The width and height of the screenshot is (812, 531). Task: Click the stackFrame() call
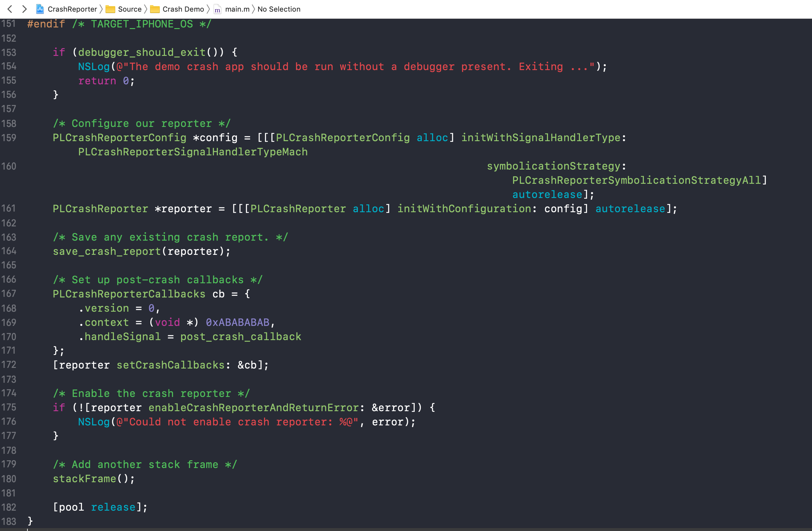coord(94,478)
